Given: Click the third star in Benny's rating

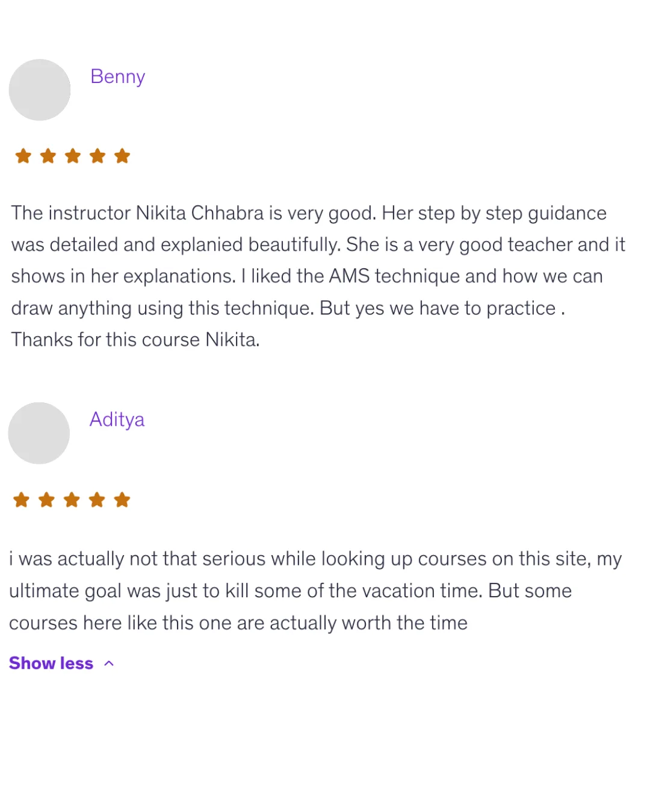Looking at the screenshot, I should 73,156.
